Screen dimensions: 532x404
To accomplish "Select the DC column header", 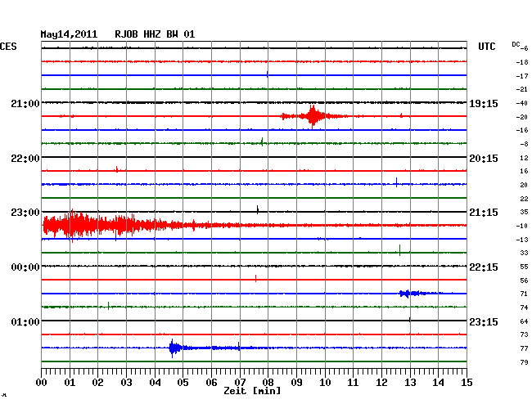I will coord(516,44).
